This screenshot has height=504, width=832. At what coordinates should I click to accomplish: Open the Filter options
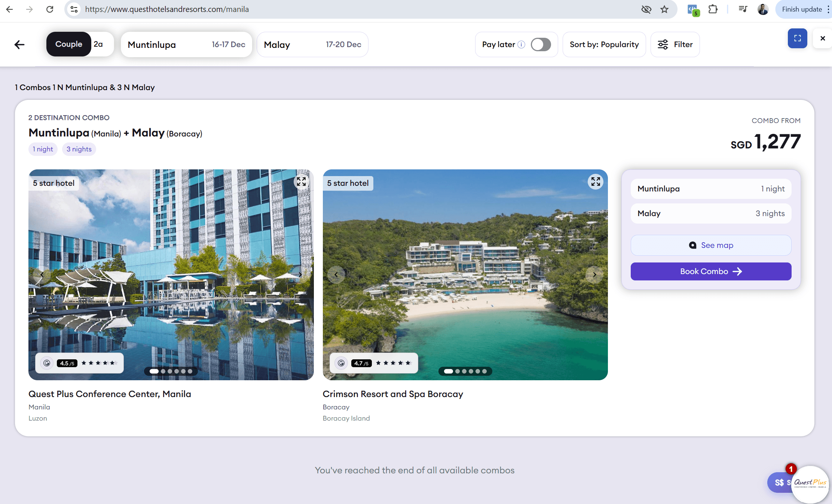coord(675,44)
